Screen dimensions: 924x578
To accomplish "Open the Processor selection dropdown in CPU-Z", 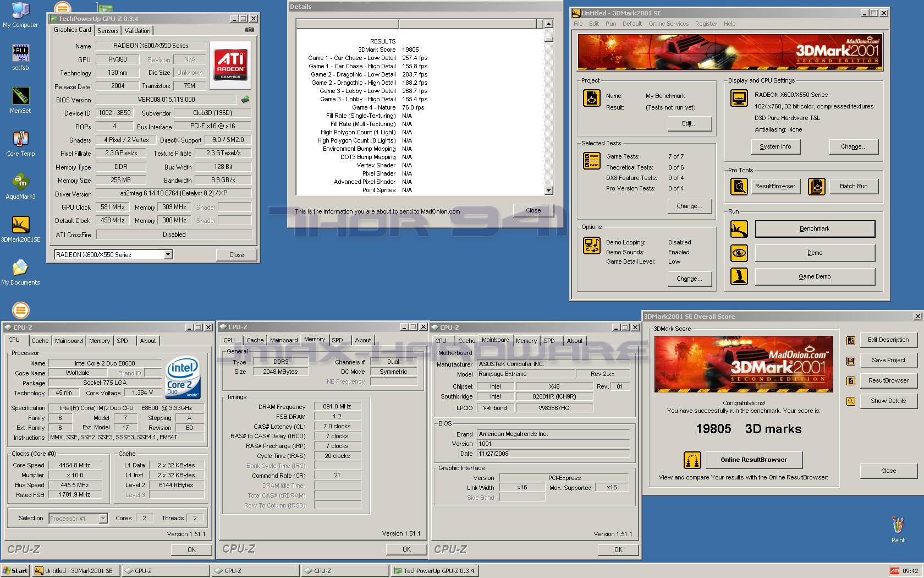I will pos(103,518).
